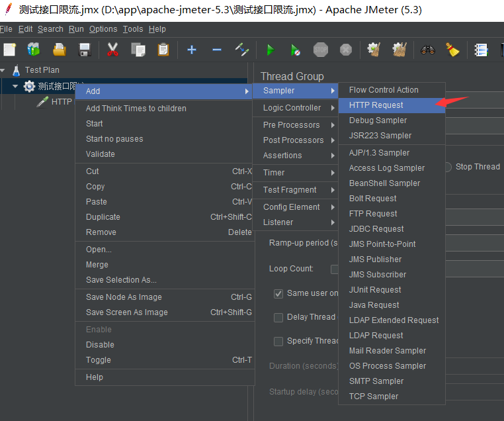Open the Edit menu
Viewport: 504px width, 421px height.
(25, 29)
